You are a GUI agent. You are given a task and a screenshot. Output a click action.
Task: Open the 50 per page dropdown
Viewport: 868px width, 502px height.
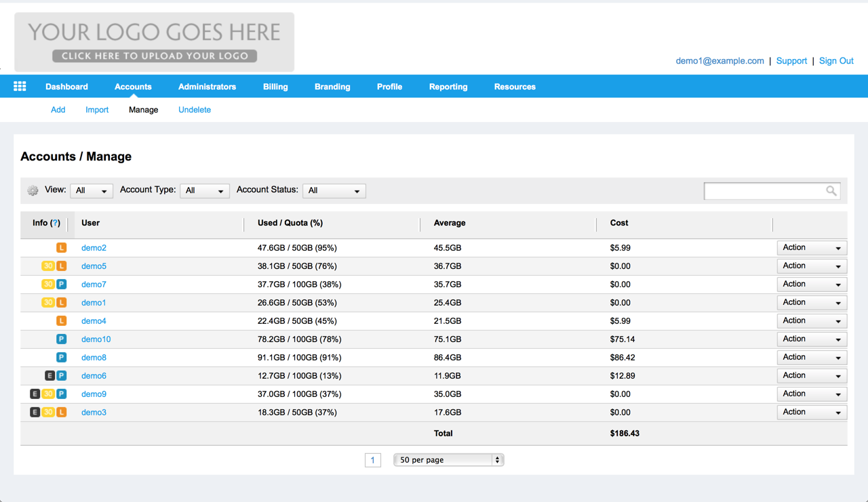tap(449, 460)
